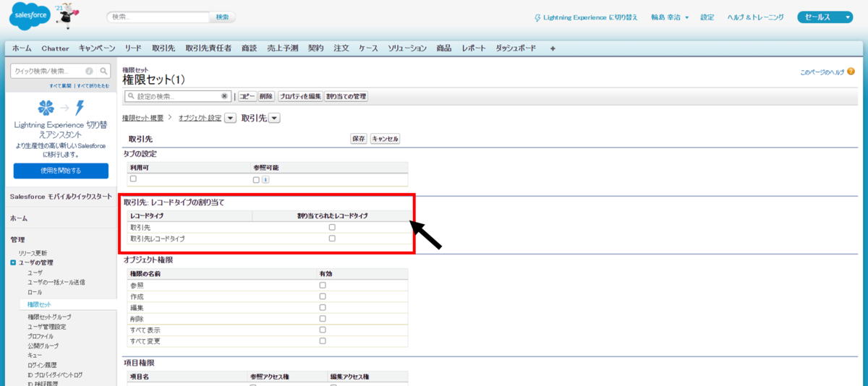Open the 契約 tab
The image size is (868, 386).
[x=316, y=48]
